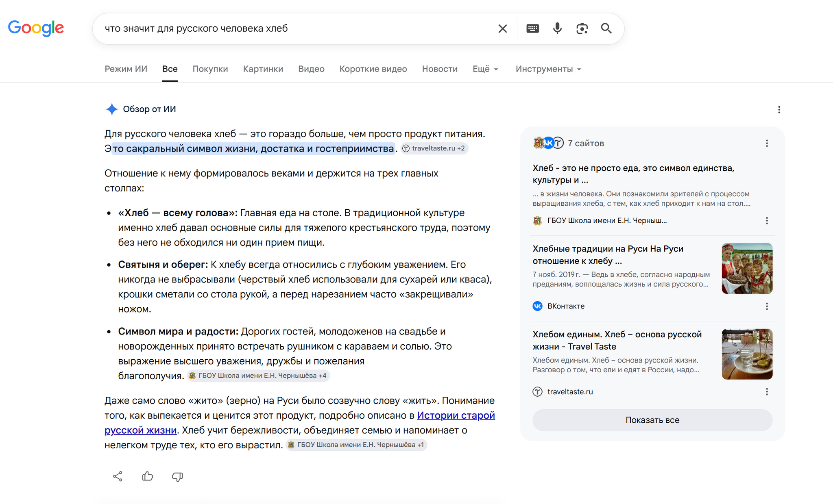Expand the Ещё dropdown

[485, 69]
